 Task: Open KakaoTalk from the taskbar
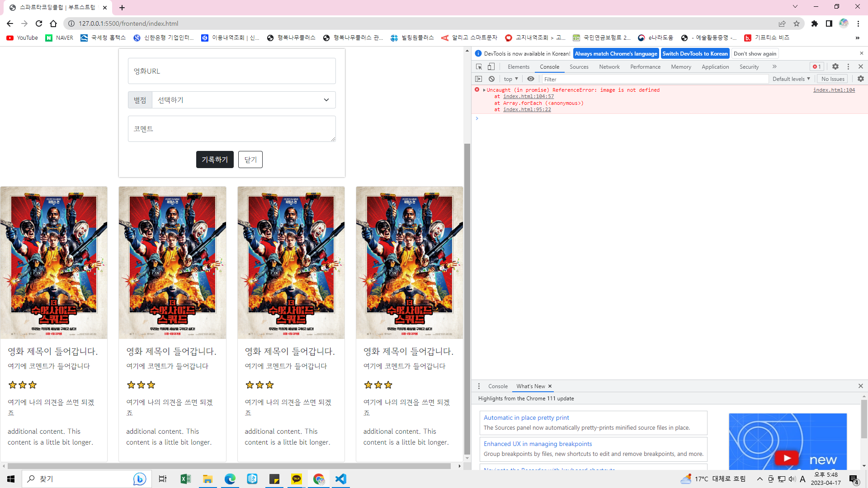(x=297, y=479)
